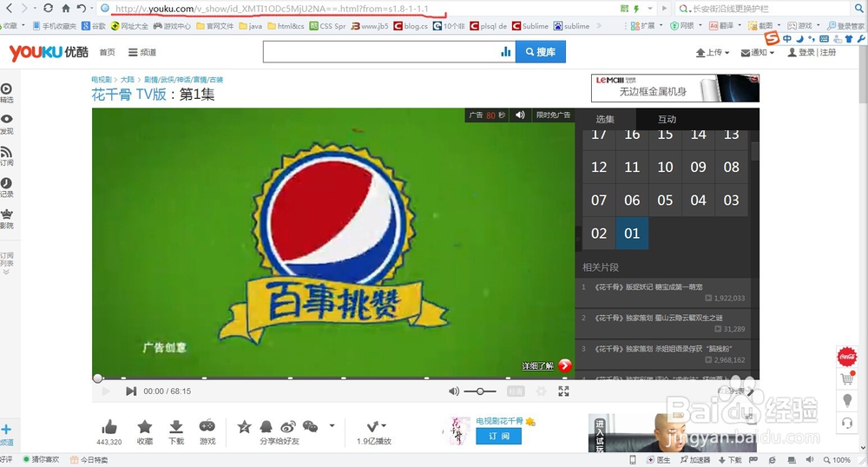Image resolution: width=868 pixels, height=467 pixels.
Task: Go to 首页 in the header
Action: pos(108,52)
